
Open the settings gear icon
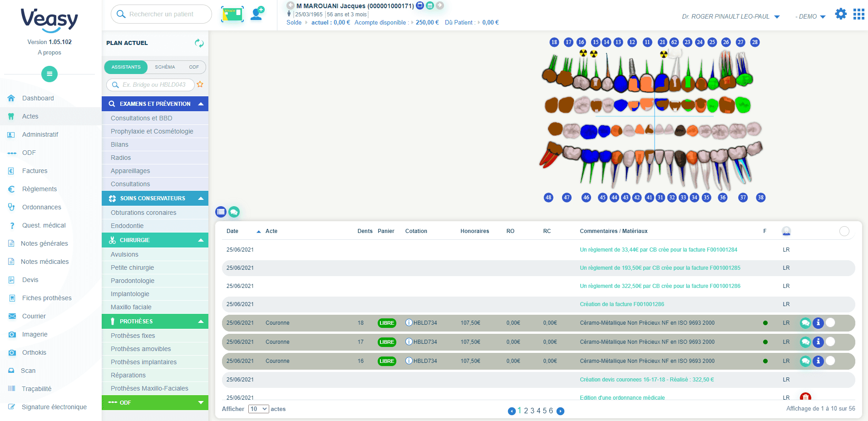(x=841, y=14)
